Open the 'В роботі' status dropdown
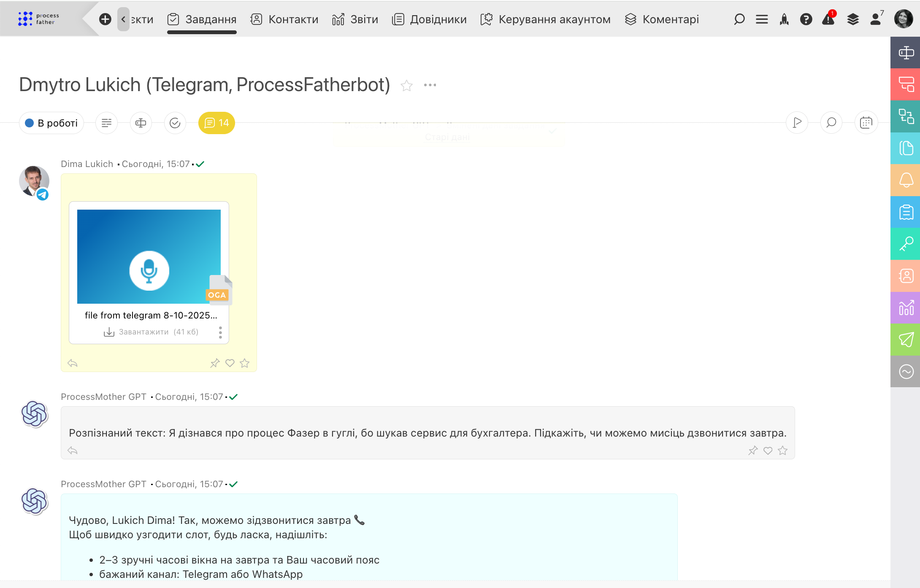Viewport: 920px width, 588px height. pos(51,123)
